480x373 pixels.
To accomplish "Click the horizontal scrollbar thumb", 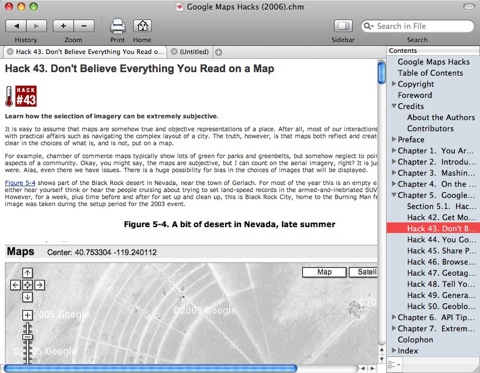I will [x=150, y=368].
